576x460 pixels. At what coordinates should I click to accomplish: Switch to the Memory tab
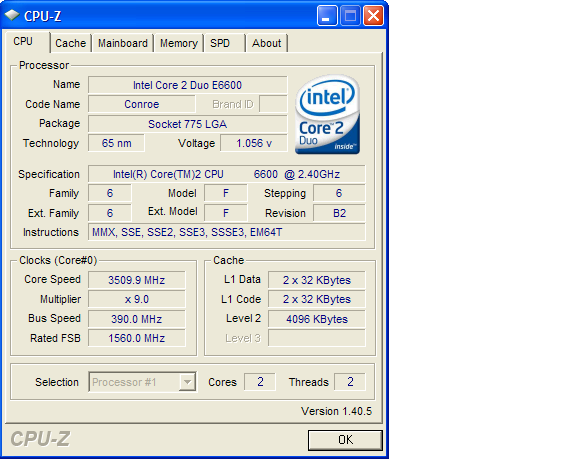tap(179, 43)
